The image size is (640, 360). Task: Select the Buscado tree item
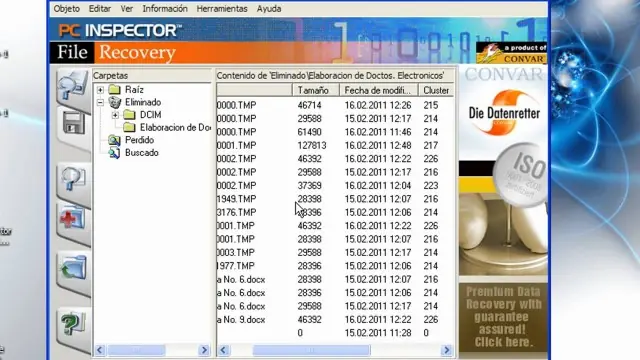(142, 153)
